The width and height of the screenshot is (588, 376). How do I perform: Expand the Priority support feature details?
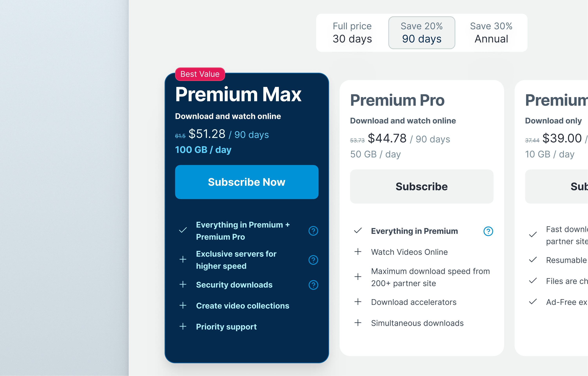(183, 327)
